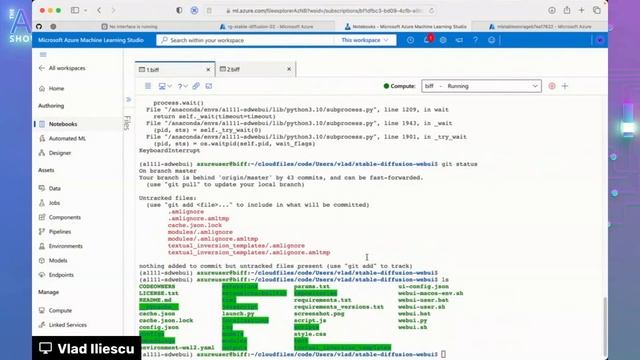Open the notifications bell
The height and width of the screenshot is (360, 640).
pyautogui.click(x=427, y=40)
